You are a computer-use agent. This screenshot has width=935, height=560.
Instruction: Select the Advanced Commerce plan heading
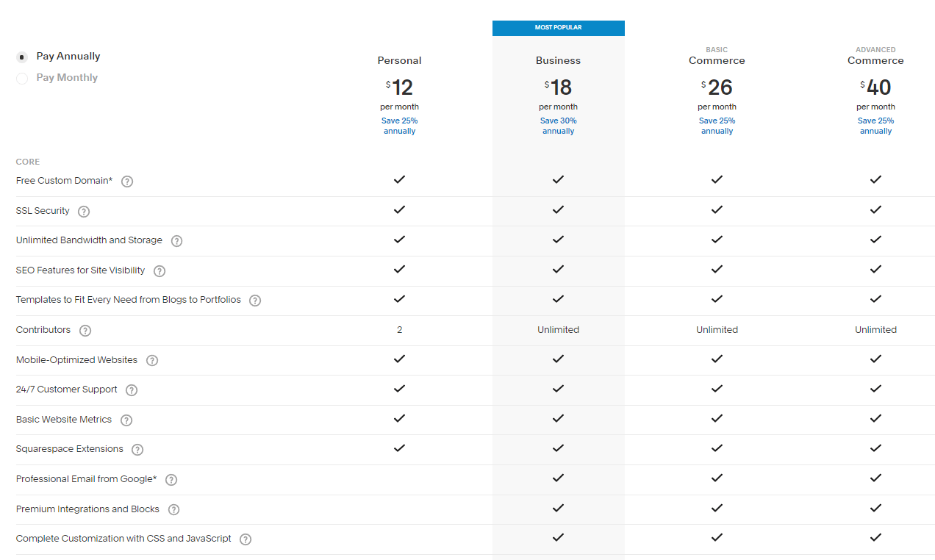tap(875, 56)
